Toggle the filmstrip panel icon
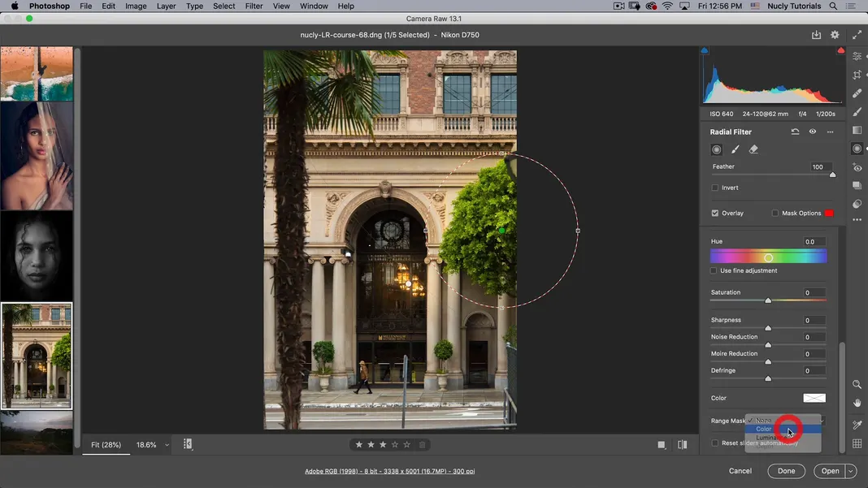 point(188,444)
